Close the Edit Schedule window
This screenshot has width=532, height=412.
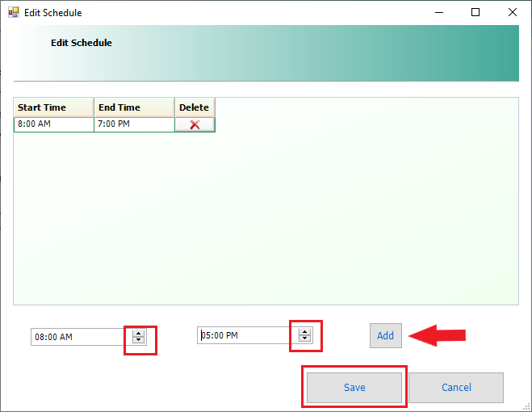(x=513, y=13)
